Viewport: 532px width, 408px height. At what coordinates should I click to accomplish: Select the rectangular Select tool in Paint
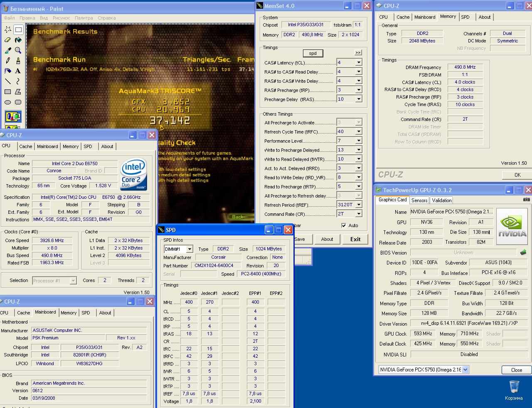point(18,30)
